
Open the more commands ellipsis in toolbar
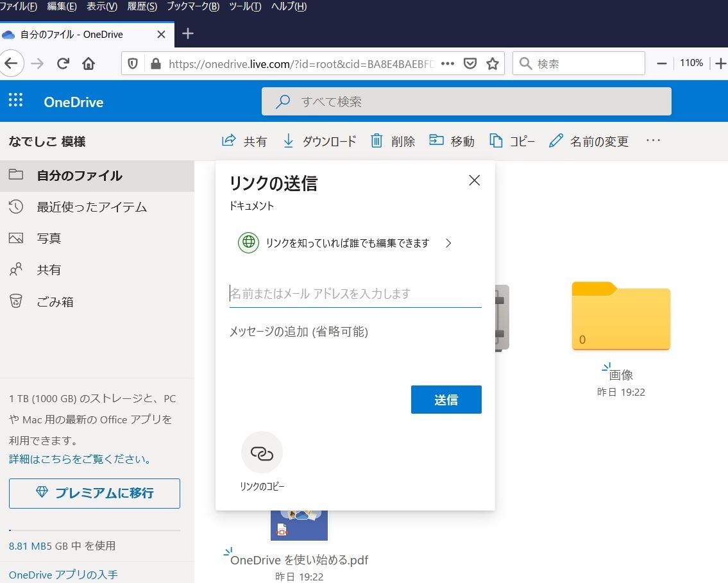[653, 140]
